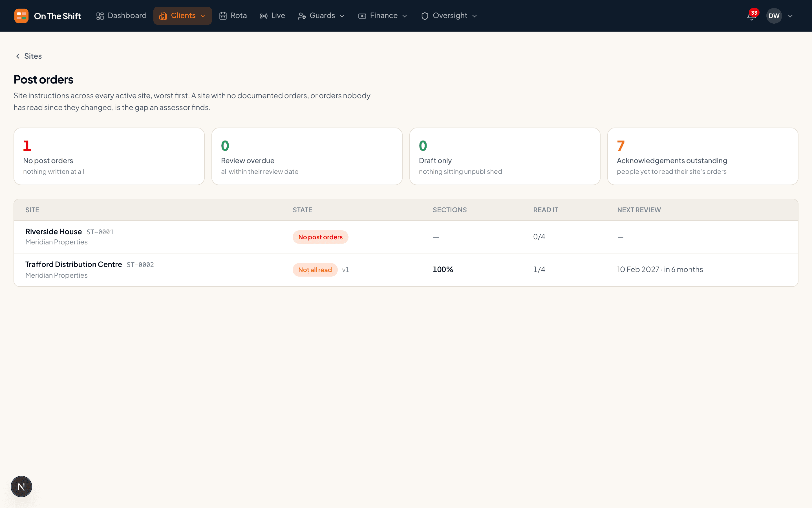
Task: Open the Clients menu label
Action: tap(183, 16)
